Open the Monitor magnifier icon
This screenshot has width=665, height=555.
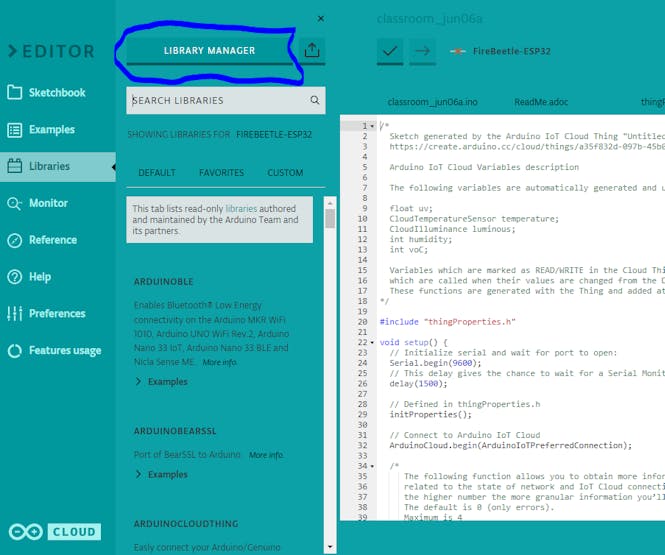[15, 204]
